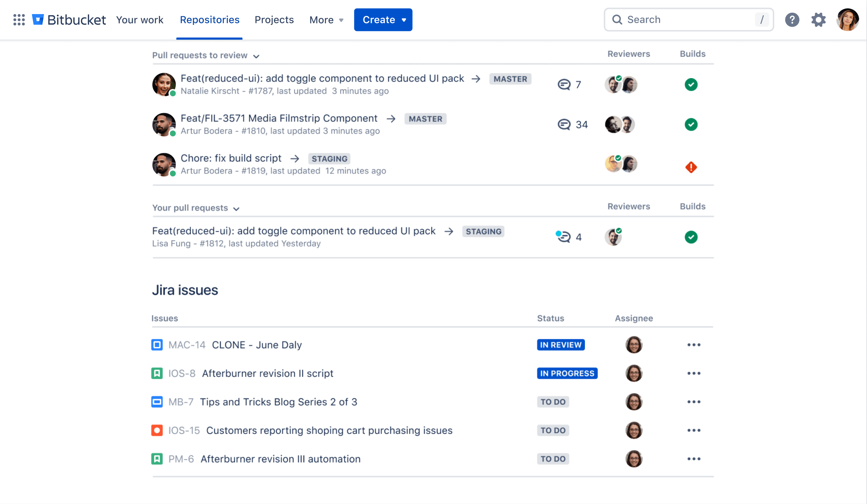867x504 pixels.
Task: View failed build status for PR #1819
Action: (691, 167)
